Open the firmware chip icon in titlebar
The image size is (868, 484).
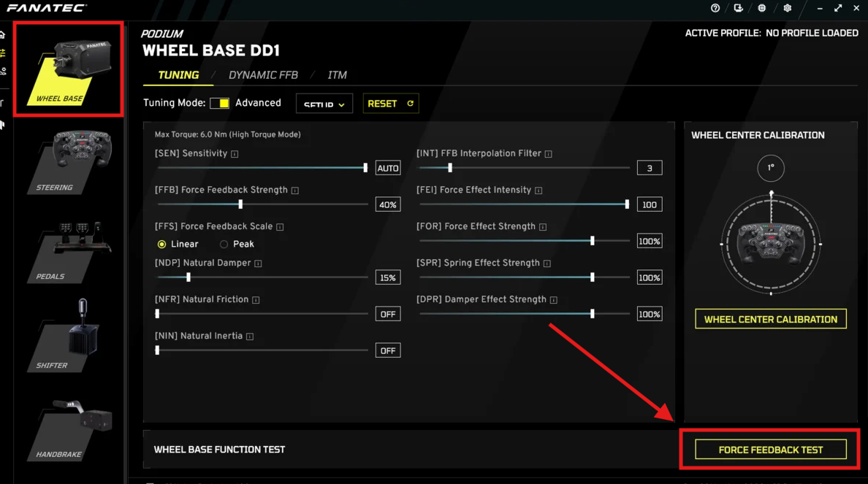[x=761, y=8]
